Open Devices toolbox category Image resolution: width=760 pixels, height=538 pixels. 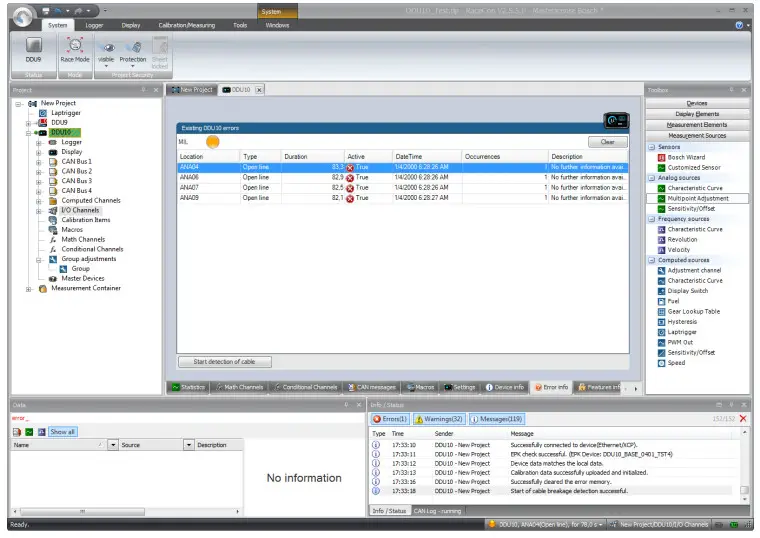click(x=697, y=104)
